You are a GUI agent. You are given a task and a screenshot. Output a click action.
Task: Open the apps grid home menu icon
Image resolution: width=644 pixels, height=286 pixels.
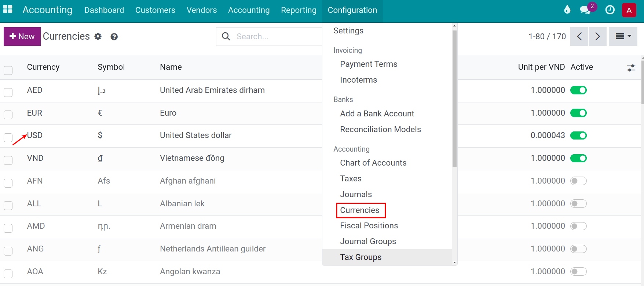pos(8,10)
